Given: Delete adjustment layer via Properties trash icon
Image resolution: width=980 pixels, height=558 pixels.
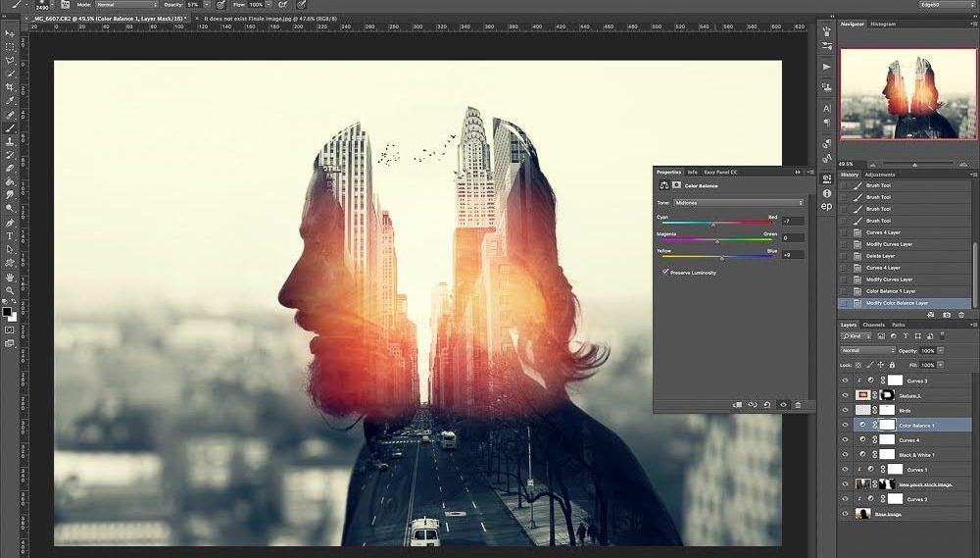Looking at the screenshot, I should pos(798,404).
